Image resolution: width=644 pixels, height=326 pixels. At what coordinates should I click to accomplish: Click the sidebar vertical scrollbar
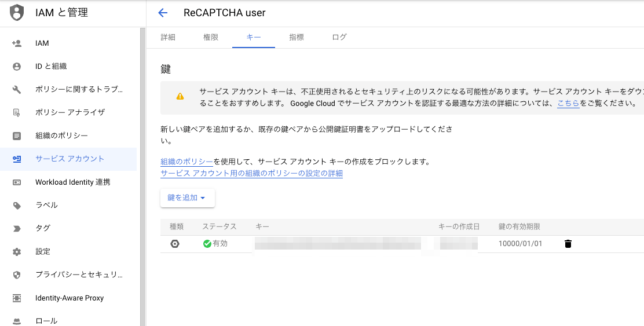pos(143,177)
